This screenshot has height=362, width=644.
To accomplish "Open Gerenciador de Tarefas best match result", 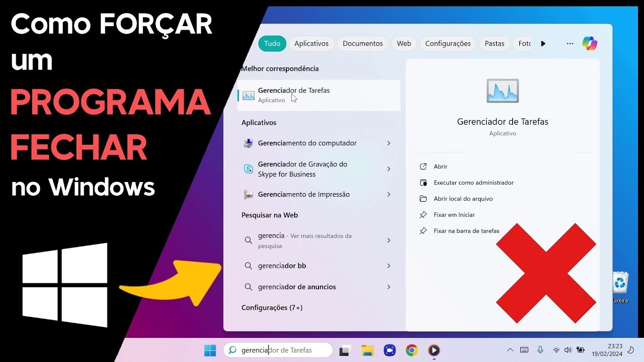I will click(319, 95).
